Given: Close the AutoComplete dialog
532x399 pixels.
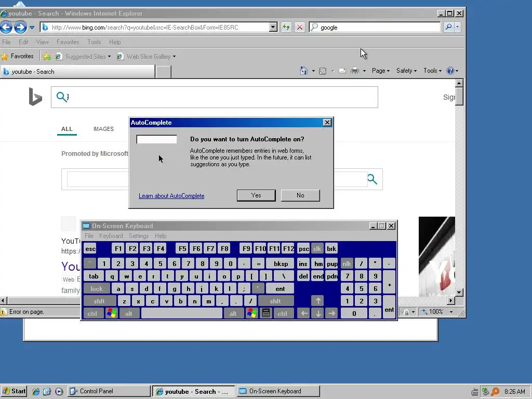Looking at the screenshot, I should pyautogui.click(x=327, y=123).
